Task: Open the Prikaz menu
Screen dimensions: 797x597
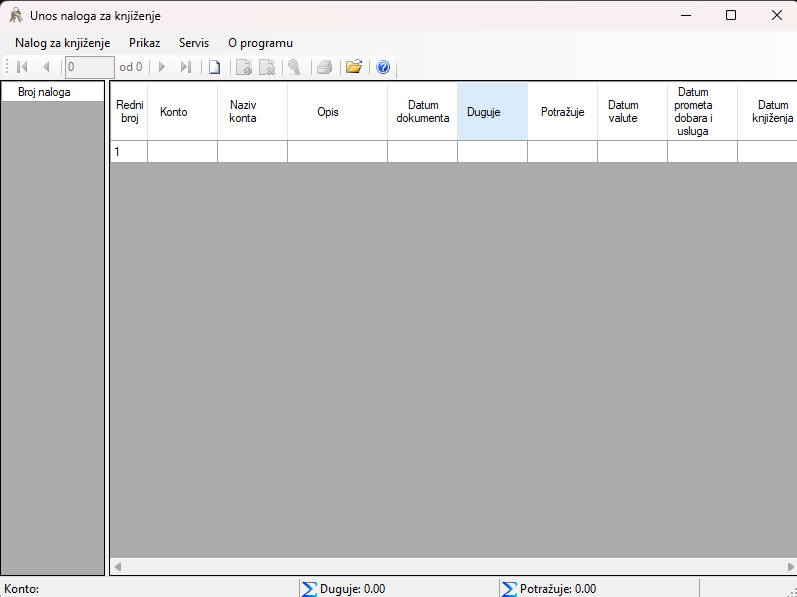Action: (144, 43)
